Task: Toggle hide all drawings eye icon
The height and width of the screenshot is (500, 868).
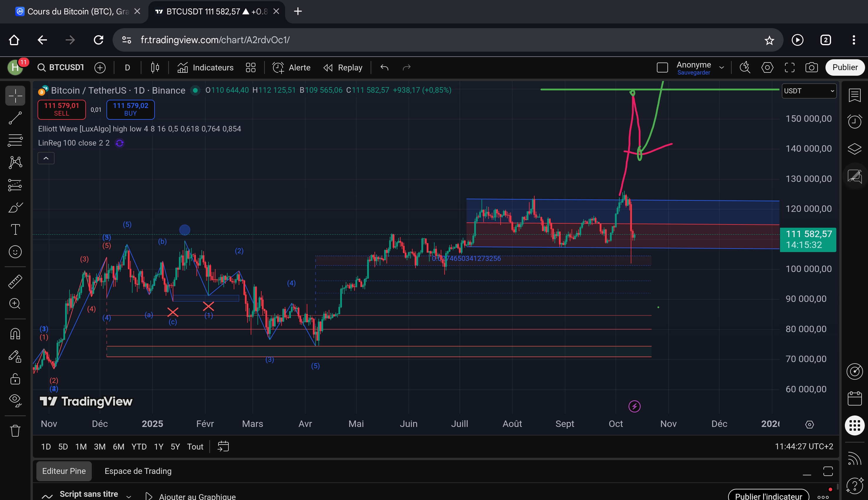Action: (15, 400)
